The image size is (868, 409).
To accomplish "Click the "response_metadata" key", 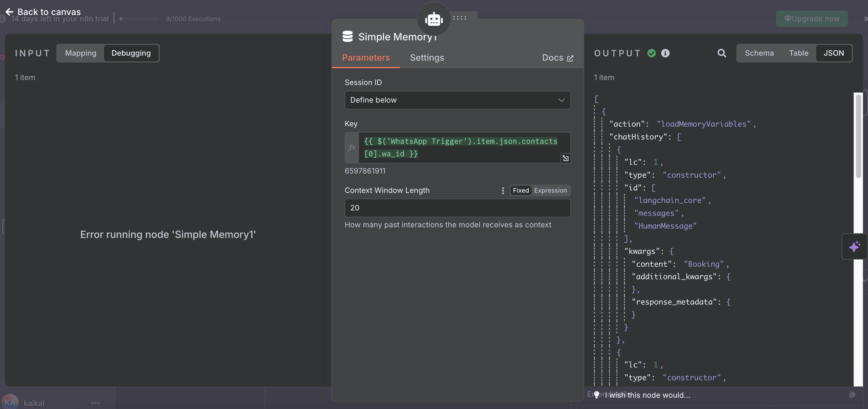I will click(674, 302).
